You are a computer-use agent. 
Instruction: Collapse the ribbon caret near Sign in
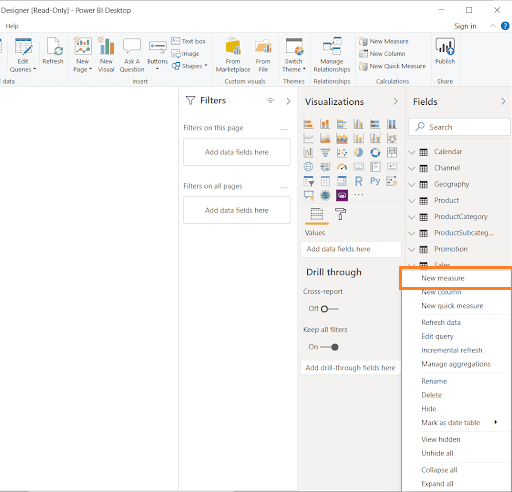[x=493, y=26]
